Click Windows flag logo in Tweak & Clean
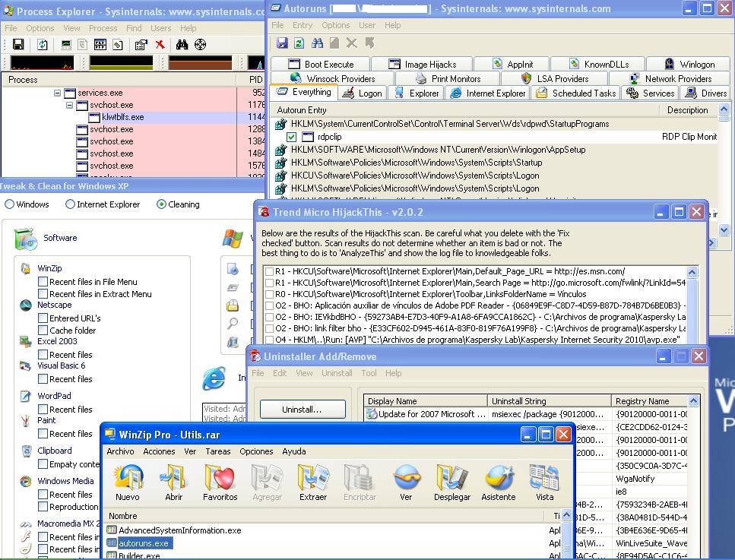The height and width of the screenshot is (560, 735). 233,239
